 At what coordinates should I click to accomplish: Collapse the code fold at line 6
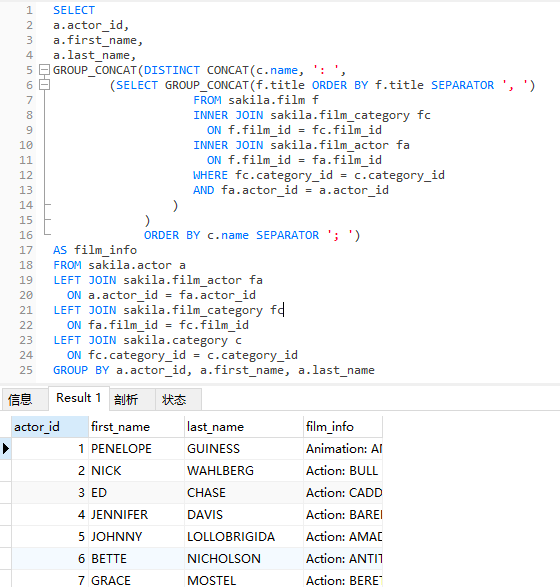pos(45,85)
